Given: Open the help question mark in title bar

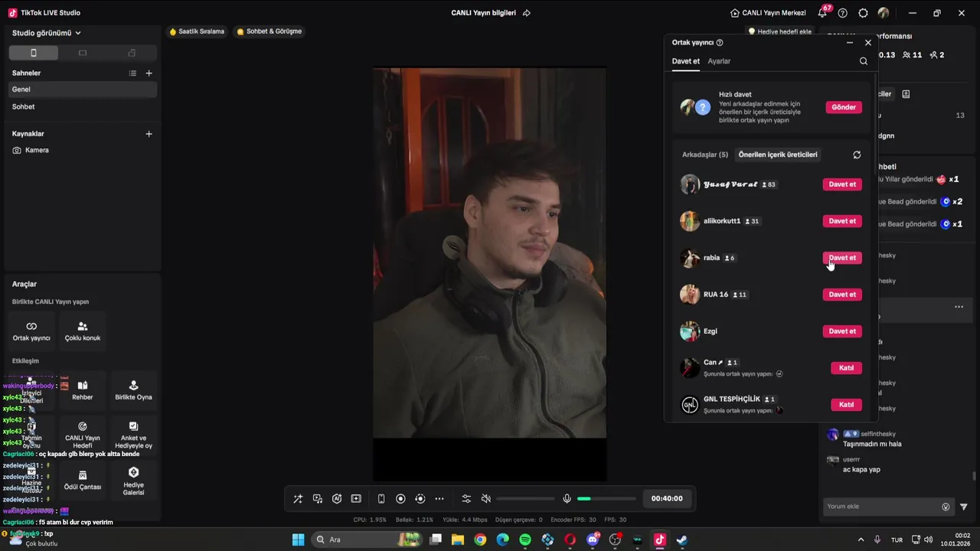Looking at the screenshot, I should [843, 13].
